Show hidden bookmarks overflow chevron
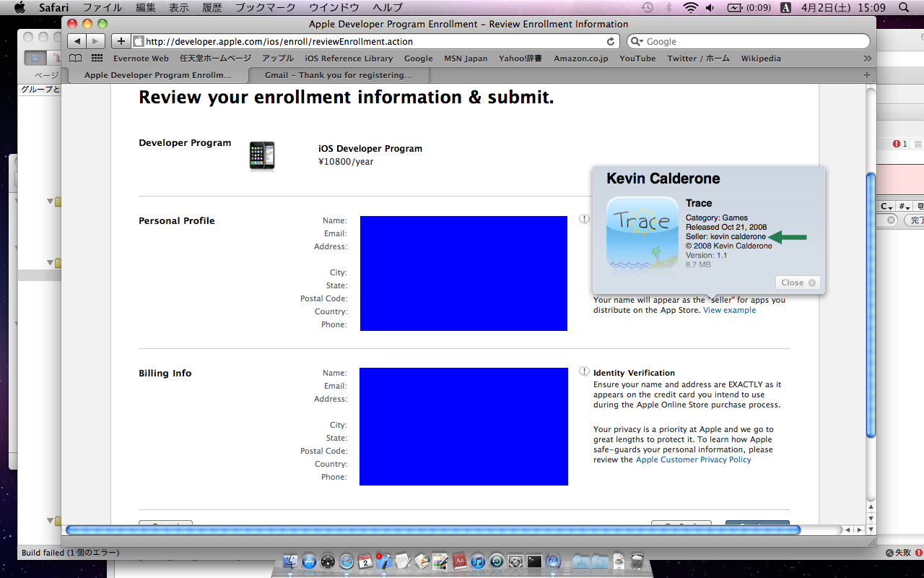924x578 pixels. pos(867,59)
